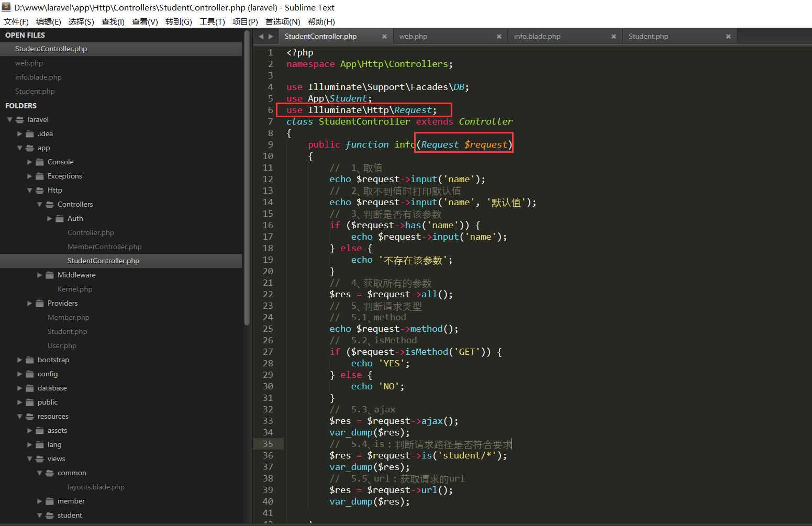Click the previous tab arrow
Viewport: 812px width, 526px height.
pyautogui.click(x=261, y=36)
